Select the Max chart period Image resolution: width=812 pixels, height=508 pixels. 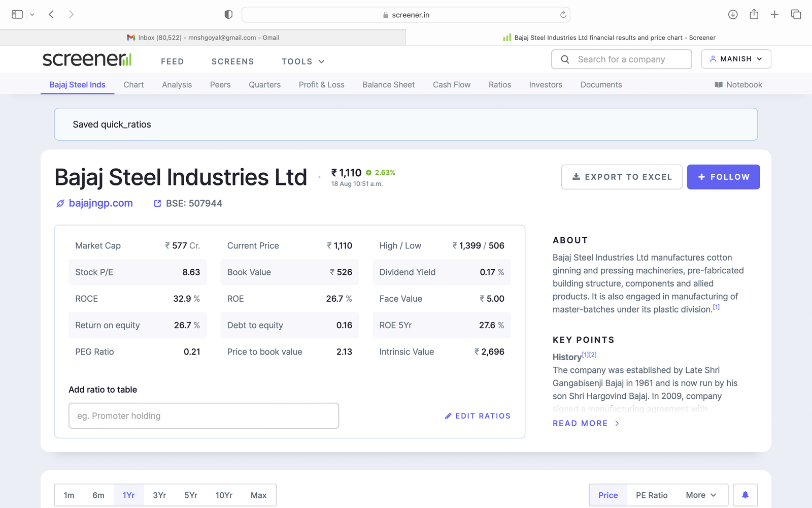[258, 495]
